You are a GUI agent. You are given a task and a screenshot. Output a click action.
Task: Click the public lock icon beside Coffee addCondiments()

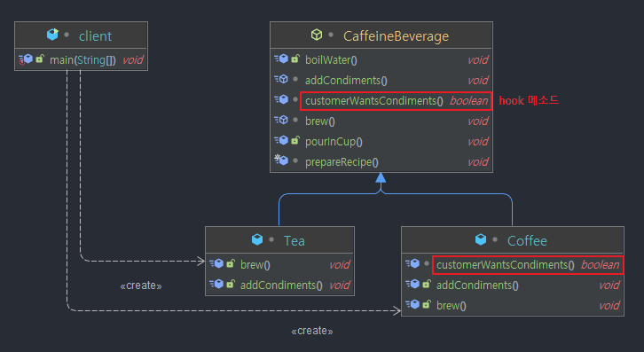pyautogui.click(x=427, y=284)
